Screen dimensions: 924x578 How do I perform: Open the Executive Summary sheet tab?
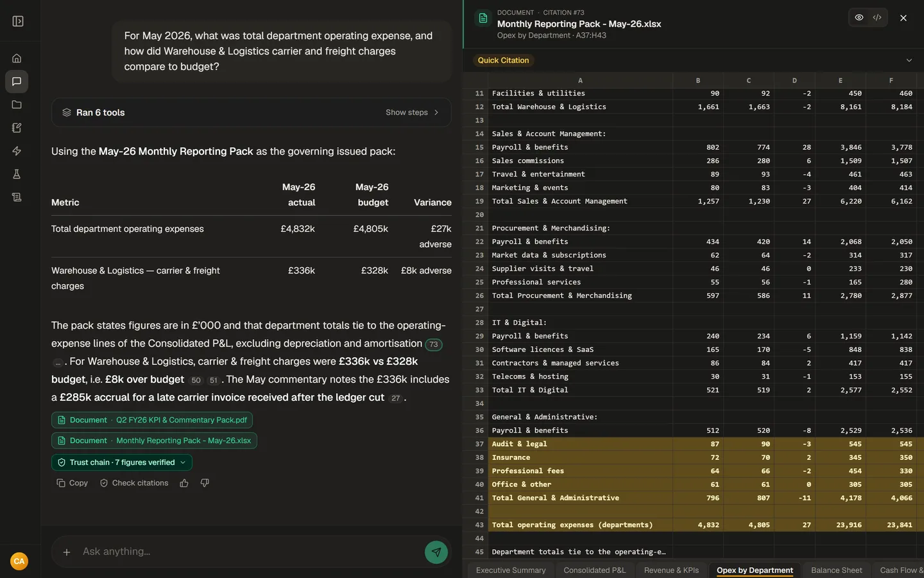click(x=511, y=570)
